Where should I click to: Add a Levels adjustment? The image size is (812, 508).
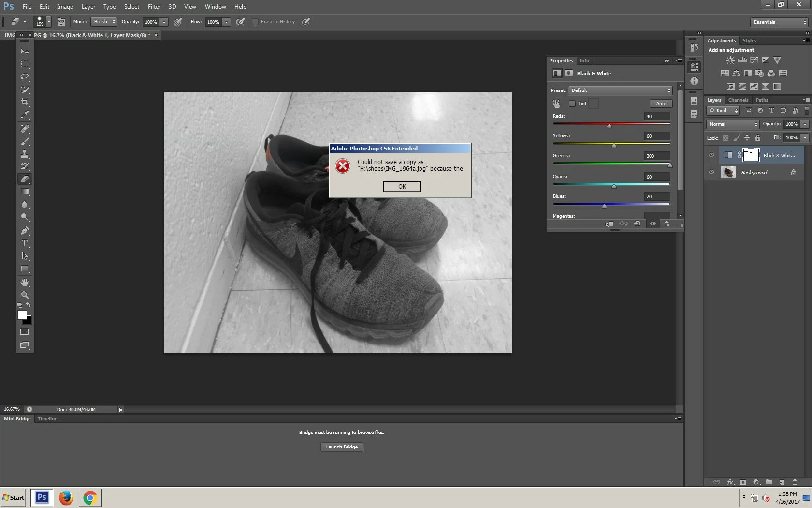[742, 60]
